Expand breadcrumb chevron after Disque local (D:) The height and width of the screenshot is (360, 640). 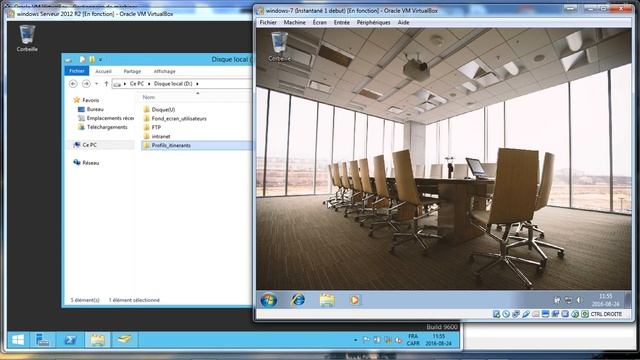[x=198, y=84]
